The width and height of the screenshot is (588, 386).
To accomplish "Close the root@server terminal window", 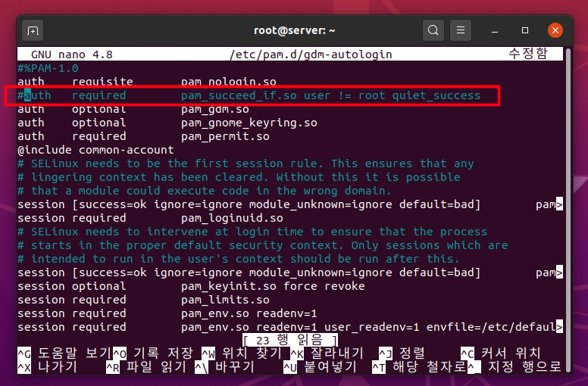I will [x=555, y=30].
